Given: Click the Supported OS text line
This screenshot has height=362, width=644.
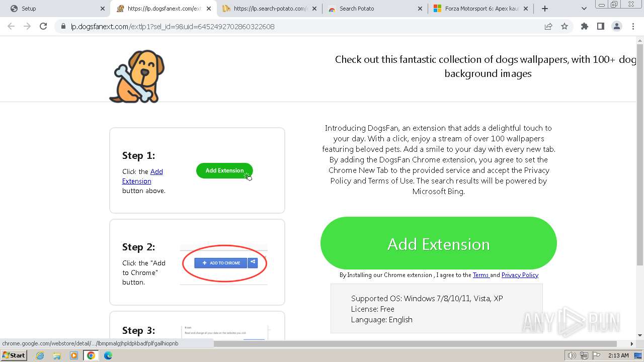Looking at the screenshot, I should [x=427, y=298].
